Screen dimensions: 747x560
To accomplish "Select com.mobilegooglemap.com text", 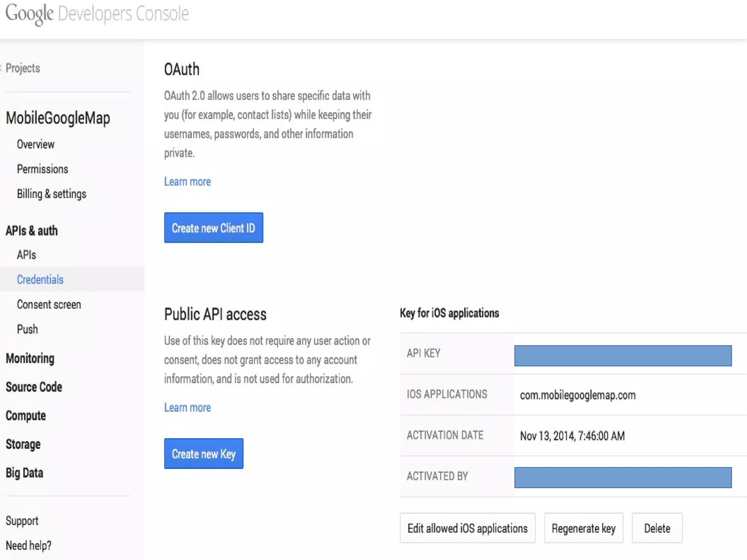I will (578, 395).
